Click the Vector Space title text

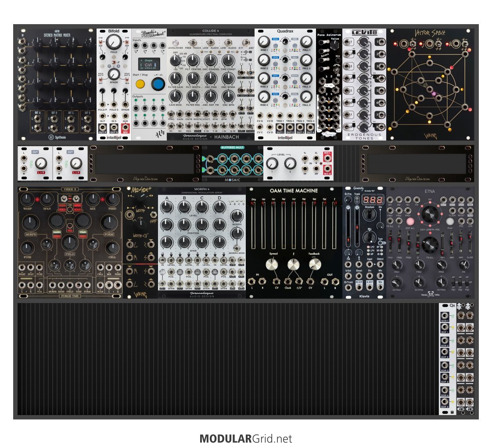430,33
